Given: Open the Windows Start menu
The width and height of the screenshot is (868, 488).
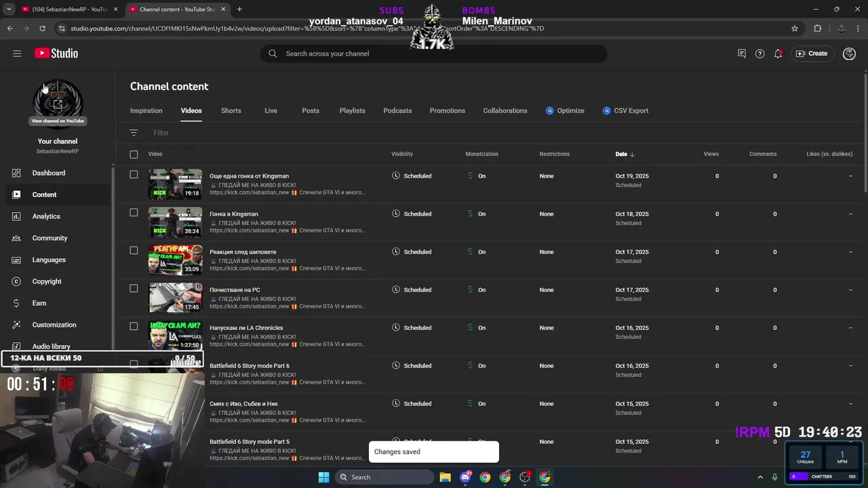Looking at the screenshot, I should tap(323, 477).
